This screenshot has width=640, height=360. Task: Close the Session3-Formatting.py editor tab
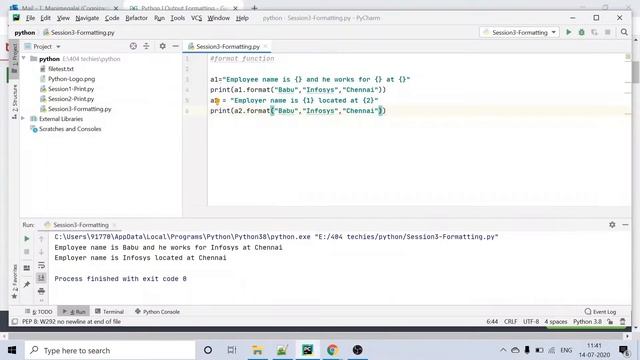click(265, 46)
